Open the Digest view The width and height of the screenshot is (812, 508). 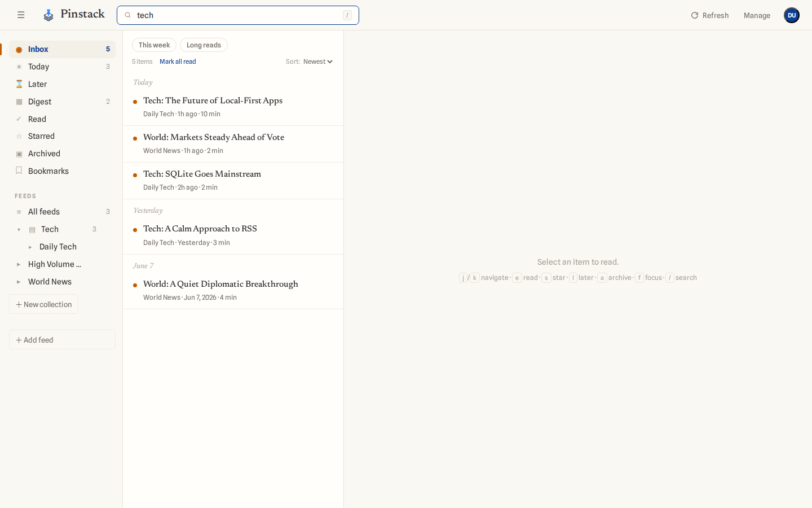click(x=62, y=102)
